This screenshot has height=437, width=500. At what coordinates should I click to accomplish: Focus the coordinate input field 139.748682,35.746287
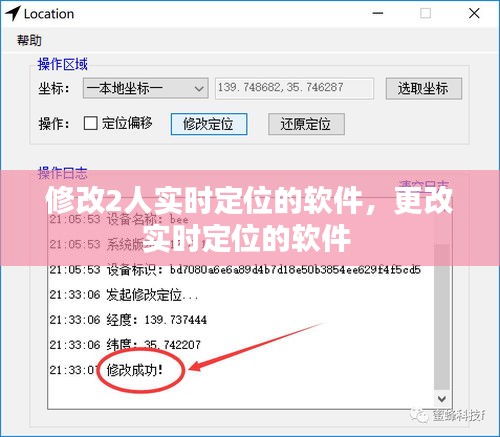pyautogui.click(x=294, y=88)
